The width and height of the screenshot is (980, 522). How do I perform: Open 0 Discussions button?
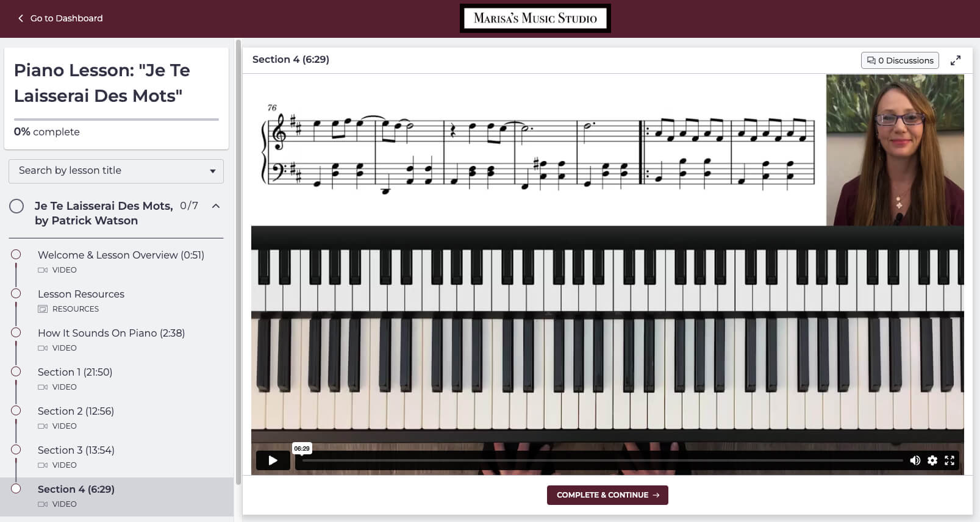[x=900, y=60]
